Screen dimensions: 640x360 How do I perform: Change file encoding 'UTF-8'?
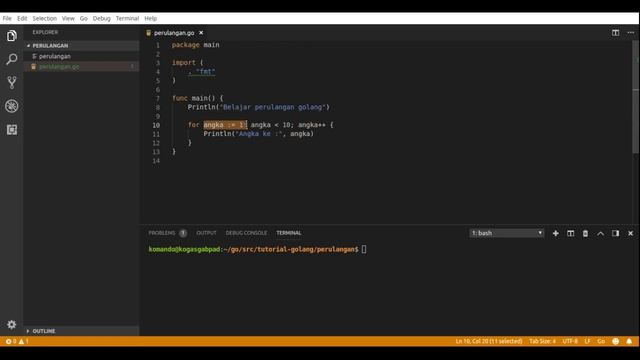(570, 341)
